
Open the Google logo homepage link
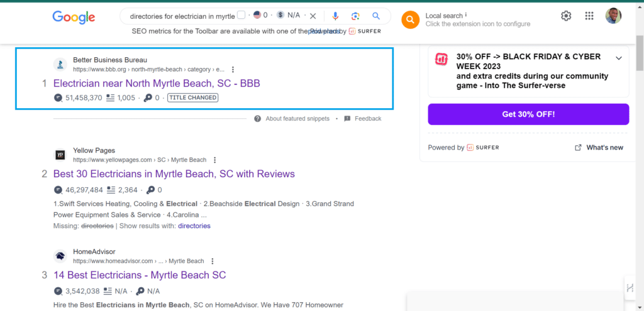(74, 17)
